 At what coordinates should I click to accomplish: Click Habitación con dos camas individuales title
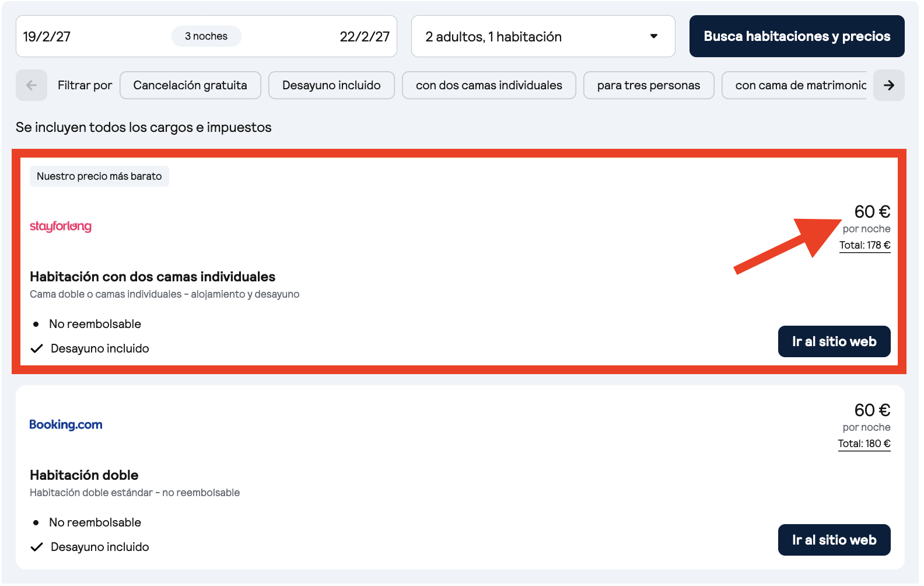(x=152, y=277)
